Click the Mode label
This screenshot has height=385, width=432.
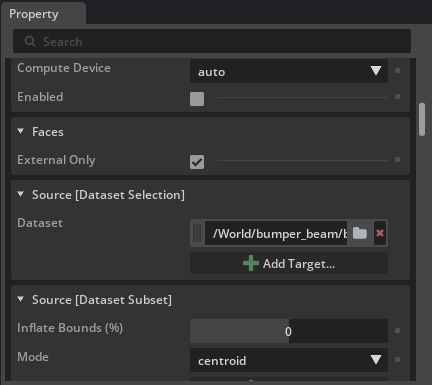(33, 357)
